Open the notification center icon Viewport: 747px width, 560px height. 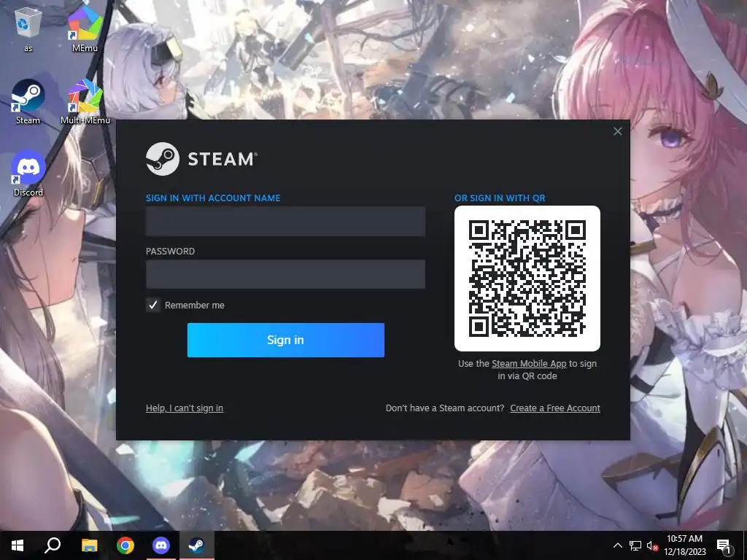pos(724,545)
